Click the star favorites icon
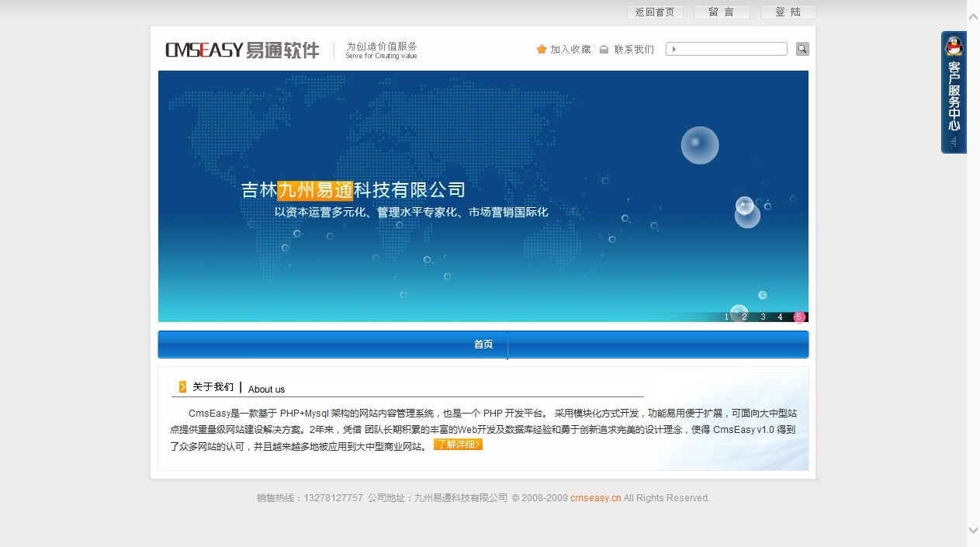The height and width of the screenshot is (547, 980). (x=542, y=50)
